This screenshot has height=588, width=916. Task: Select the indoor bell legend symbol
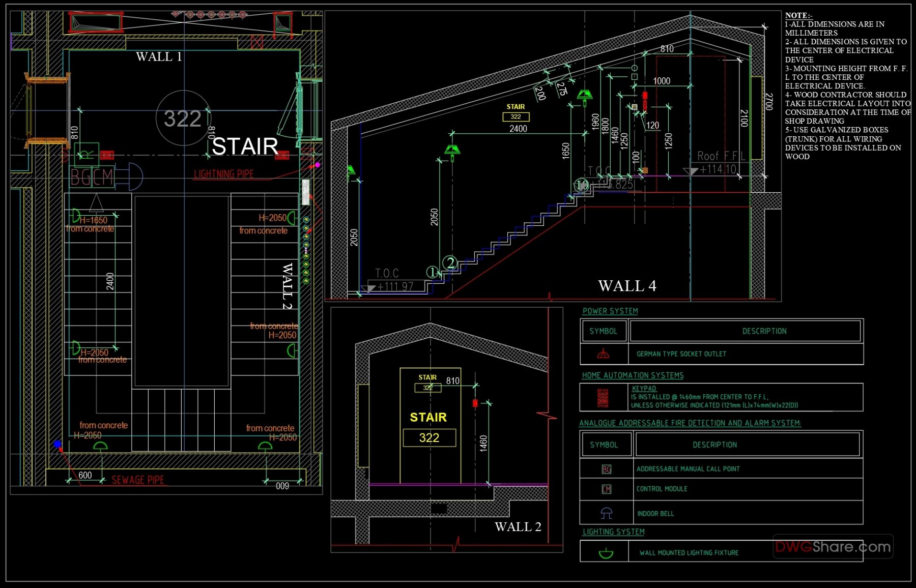tap(606, 513)
